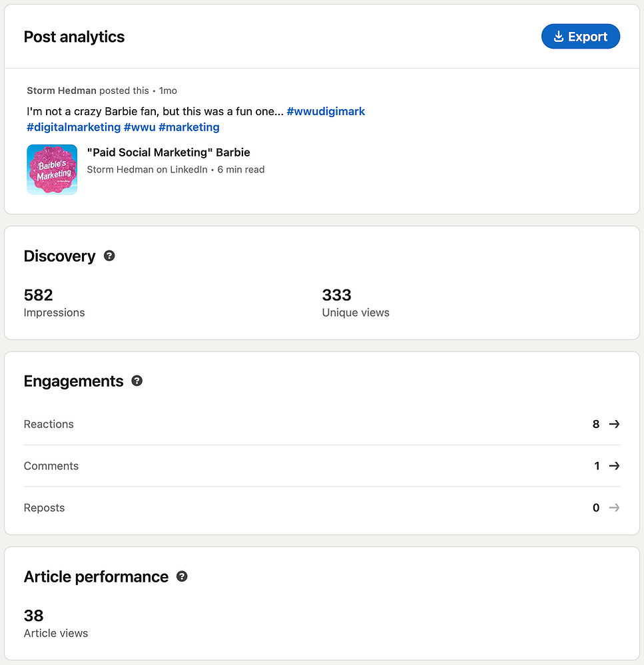The width and height of the screenshot is (644, 665).
Task: Expand the Reposts engagement row
Action: (x=322, y=508)
